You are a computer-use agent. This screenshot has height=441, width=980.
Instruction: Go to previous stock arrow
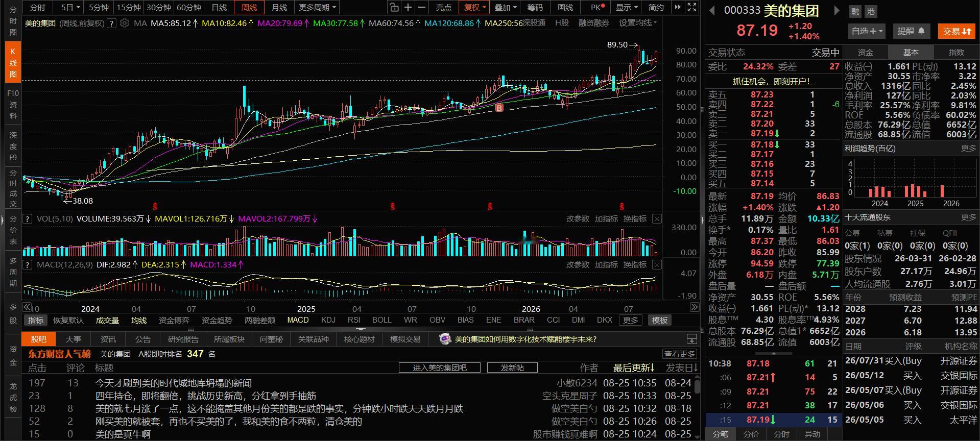tap(712, 11)
